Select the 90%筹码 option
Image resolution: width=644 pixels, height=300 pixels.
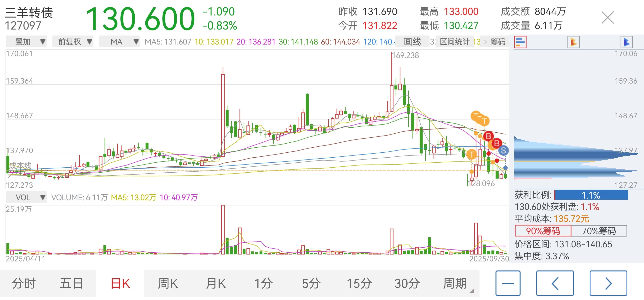[543, 231]
